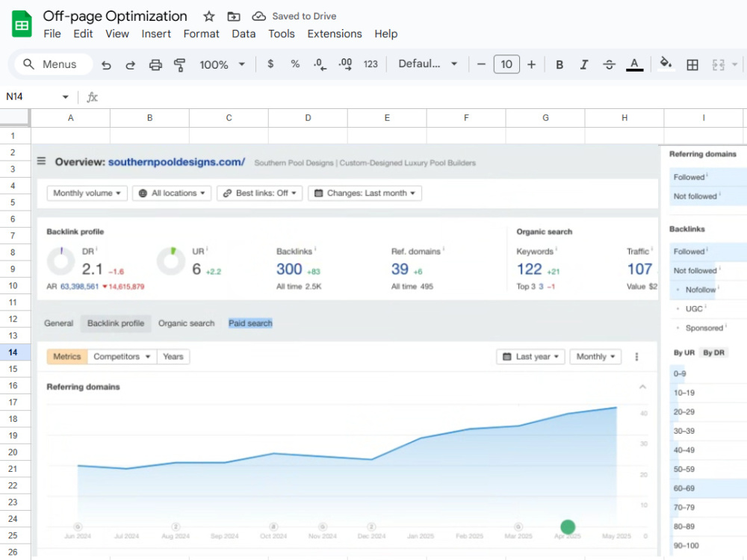Click the Saved to Drive cloud icon
Image resolution: width=747 pixels, height=560 pixels.
point(258,16)
